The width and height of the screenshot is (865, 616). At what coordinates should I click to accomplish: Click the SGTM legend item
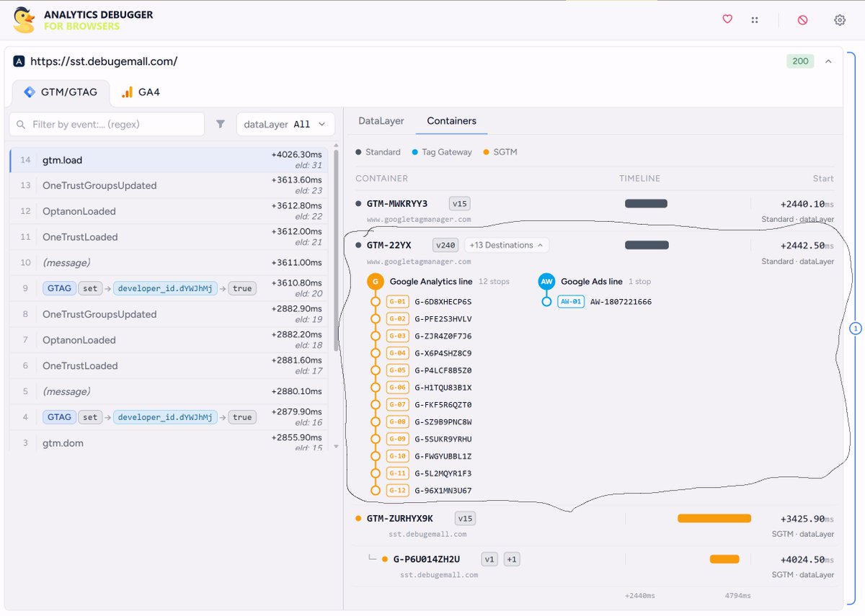click(500, 152)
